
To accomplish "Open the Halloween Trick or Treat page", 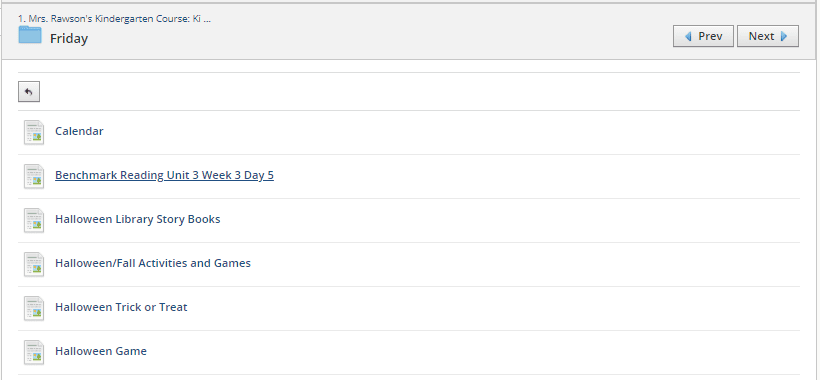I will [x=121, y=307].
